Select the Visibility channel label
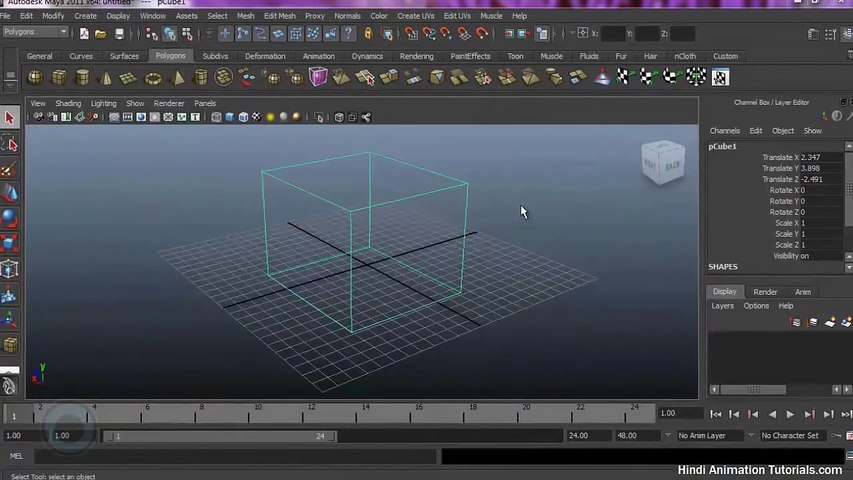Viewport: 853px width, 480px height. (x=785, y=256)
